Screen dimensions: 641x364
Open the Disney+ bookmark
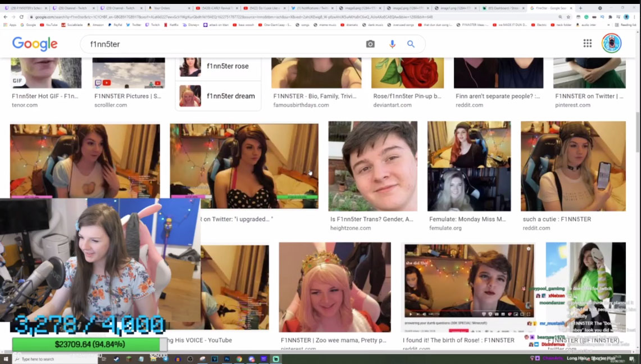(191, 25)
